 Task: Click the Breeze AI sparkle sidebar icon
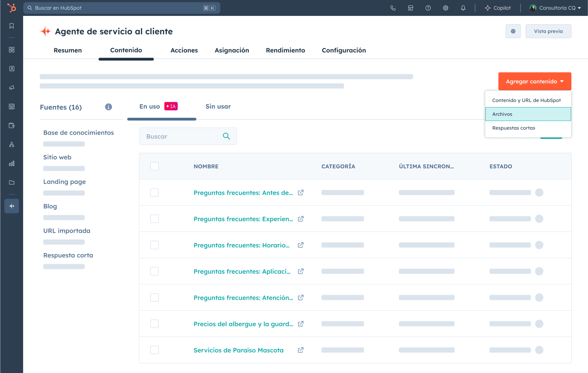pos(12,206)
